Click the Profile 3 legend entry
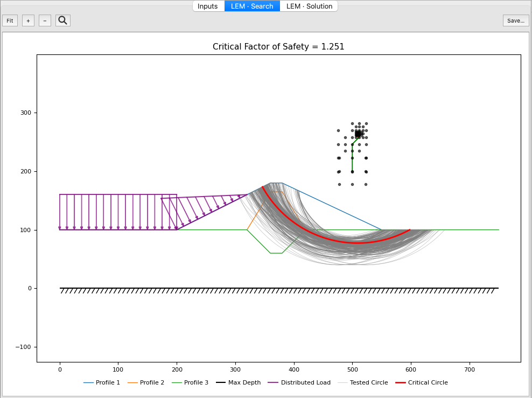532x398 pixels. pyautogui.click(x=190, y=382)
